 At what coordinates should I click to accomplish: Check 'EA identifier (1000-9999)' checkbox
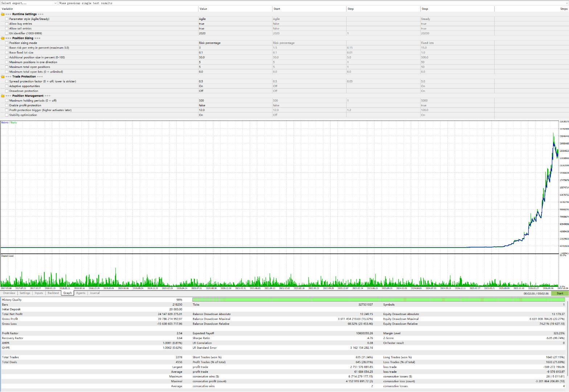coord(7,33)
